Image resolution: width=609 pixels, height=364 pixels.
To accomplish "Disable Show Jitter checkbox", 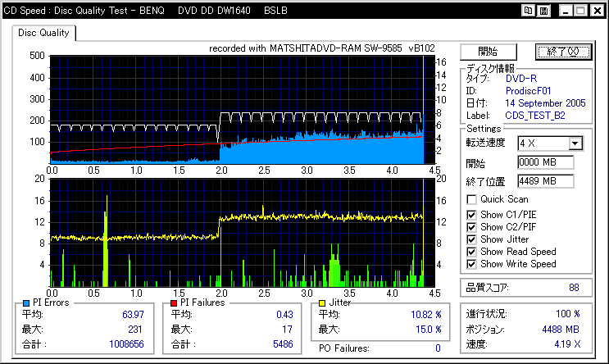I will click(471, 239).
